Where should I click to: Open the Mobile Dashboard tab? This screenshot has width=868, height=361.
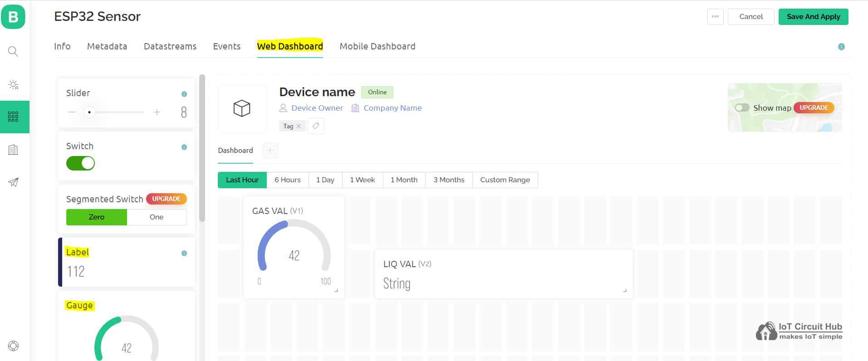[x=377, y=46]
